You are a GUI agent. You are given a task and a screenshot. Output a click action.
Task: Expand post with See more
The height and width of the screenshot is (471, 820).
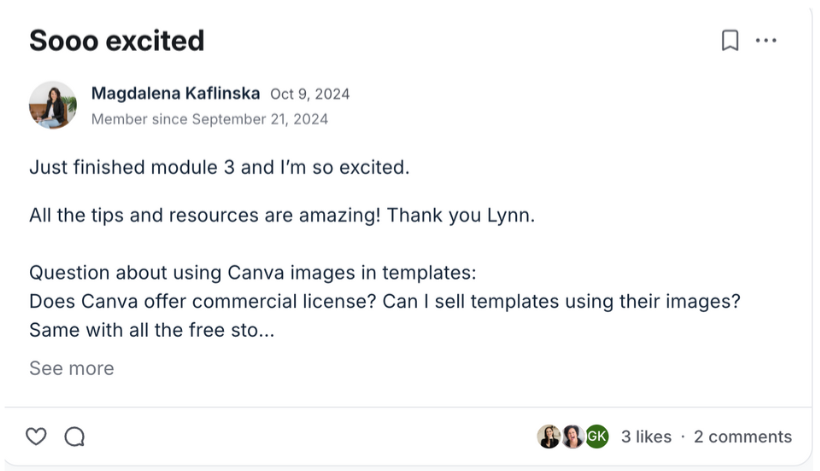click(71, 368)
